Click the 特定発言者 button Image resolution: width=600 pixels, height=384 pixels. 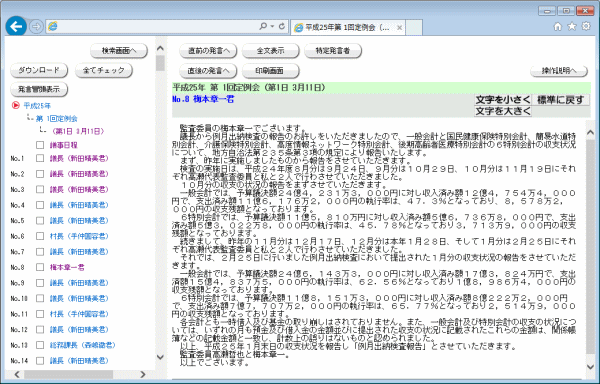pyautogui.click(x=333, y=50)
